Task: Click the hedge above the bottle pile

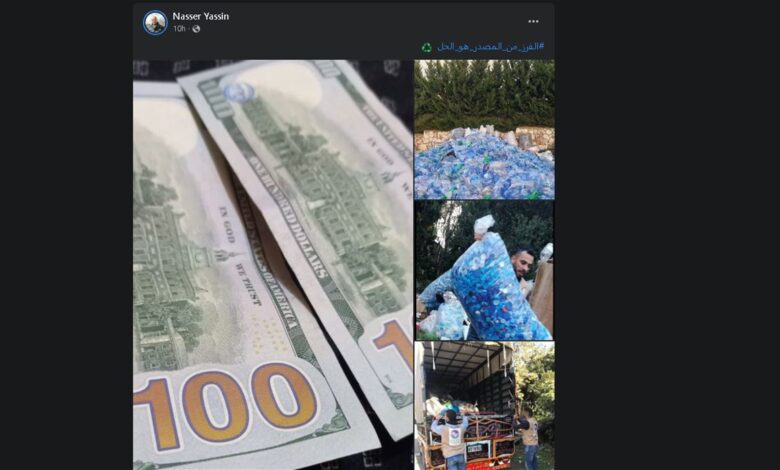Action: click(485, 94)
